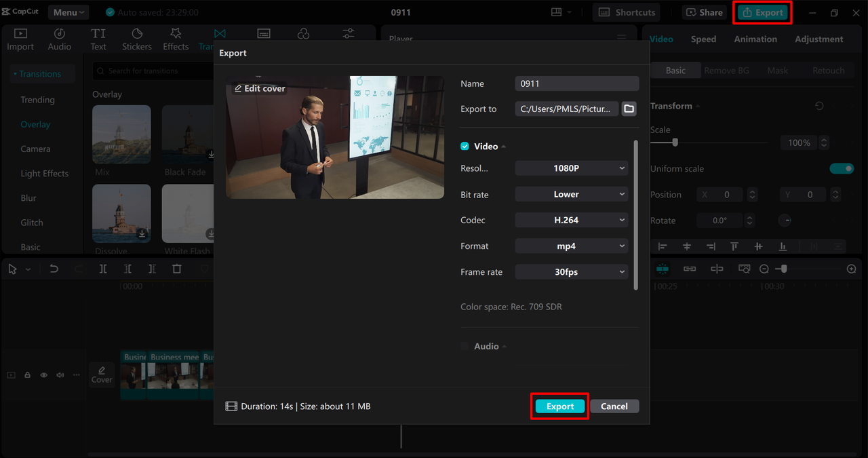Open the Menu dropdown

(68, 12)
